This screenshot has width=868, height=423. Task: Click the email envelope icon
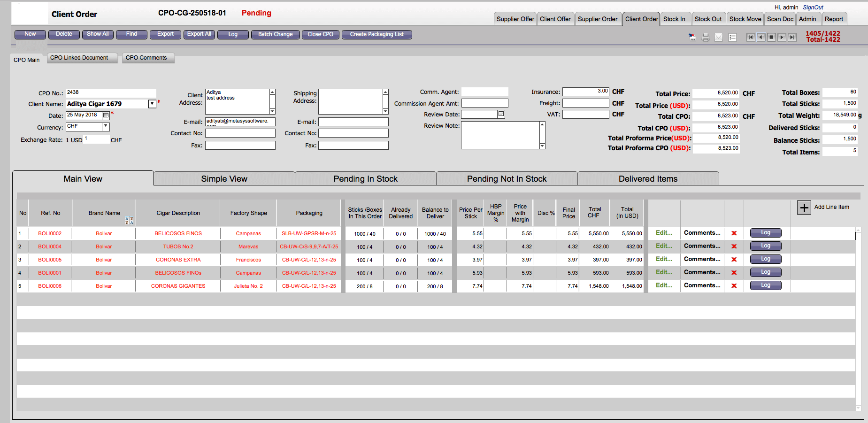(719, 38)
